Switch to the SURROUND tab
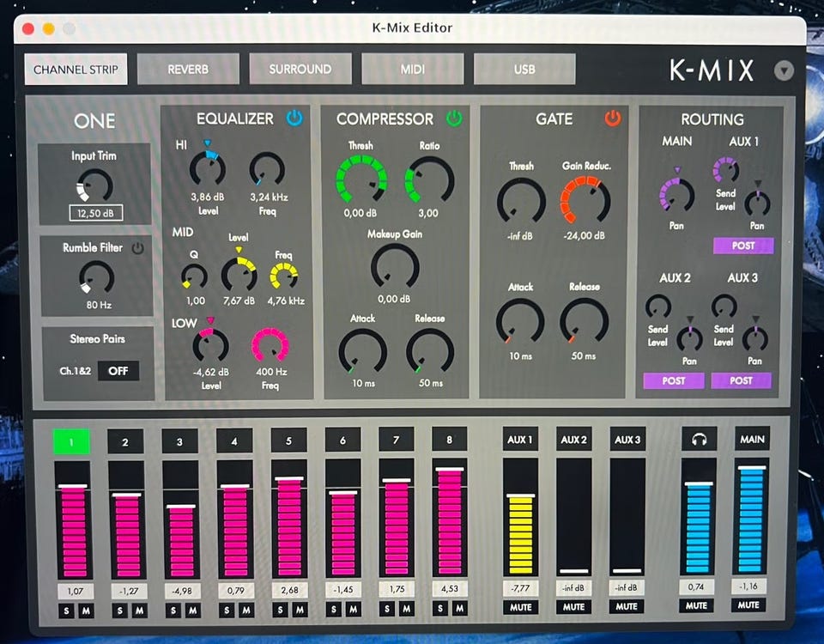Screen dimensions: 824x644 (300, 69)
